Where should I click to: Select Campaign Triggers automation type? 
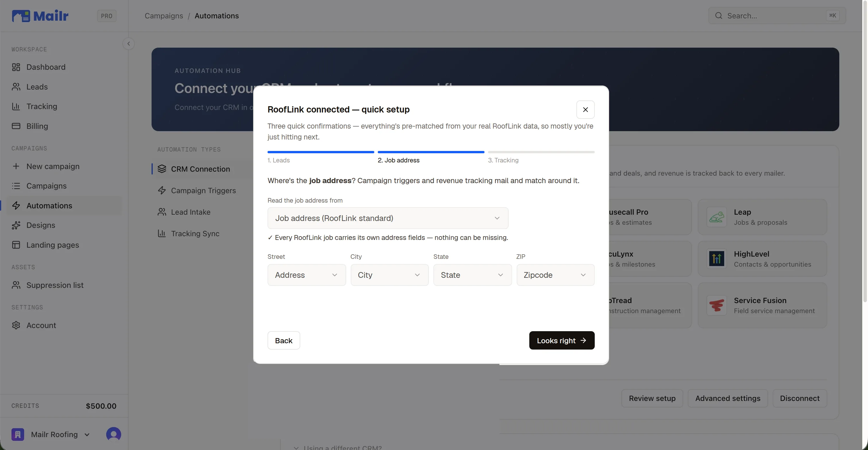point(204,191)
